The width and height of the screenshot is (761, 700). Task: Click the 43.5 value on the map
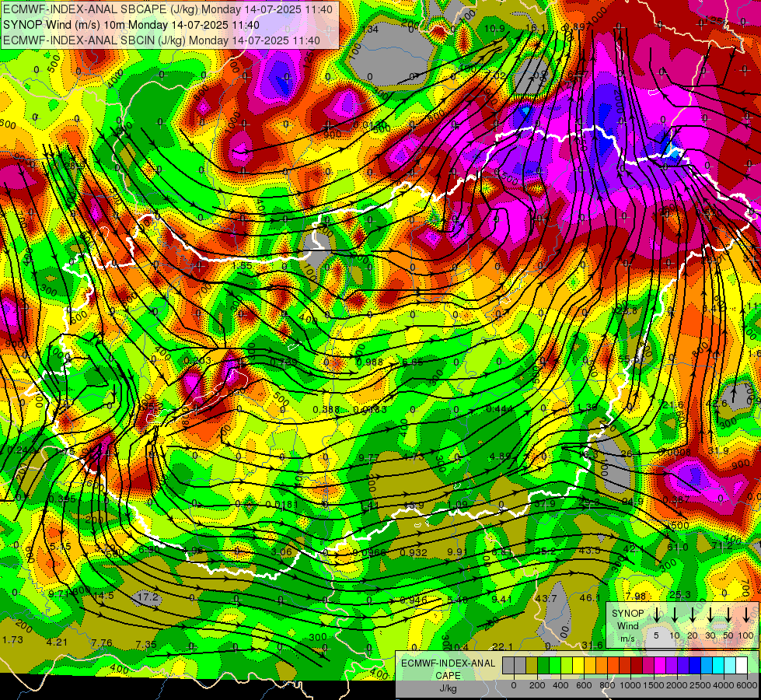[590, 551]
